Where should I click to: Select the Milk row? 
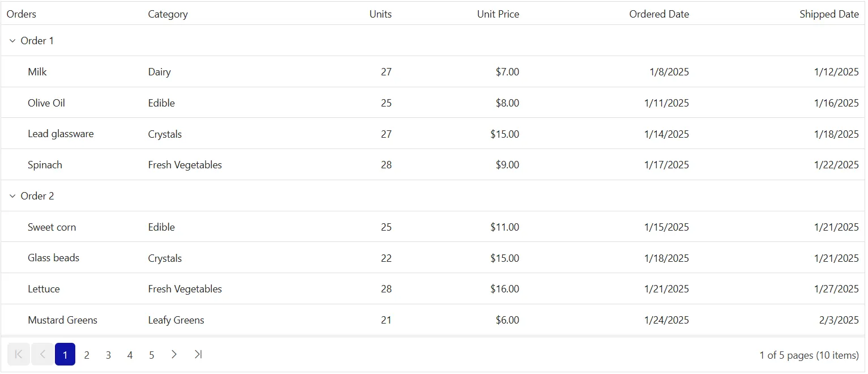[433, 72]
